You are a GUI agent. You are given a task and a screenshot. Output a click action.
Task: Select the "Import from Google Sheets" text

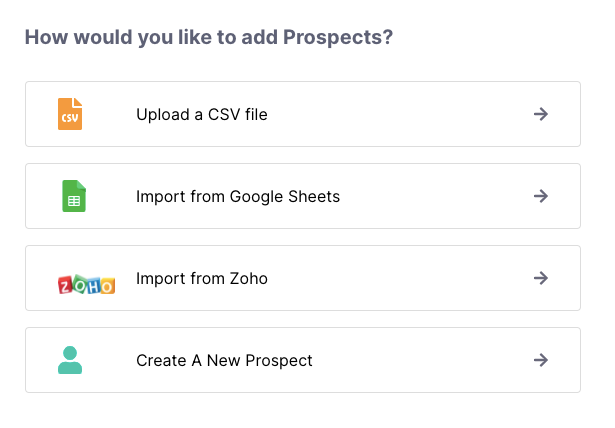click(x=238, y=196)
